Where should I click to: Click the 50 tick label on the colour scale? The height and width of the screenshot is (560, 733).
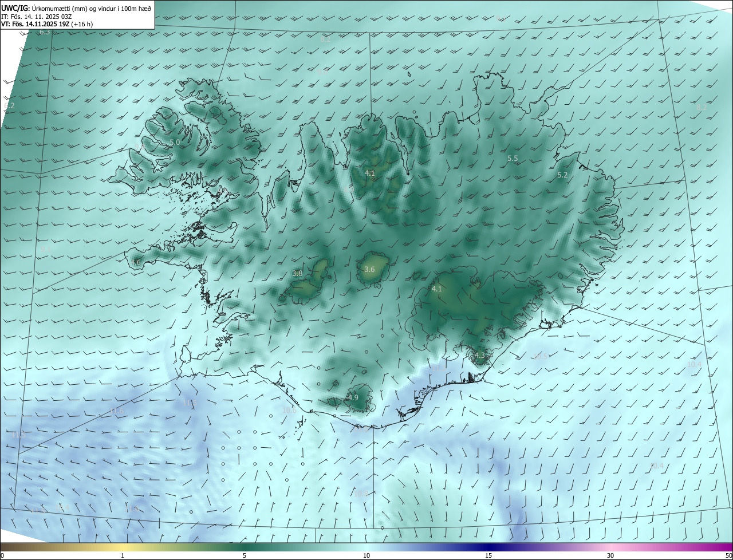coord(728,555)
